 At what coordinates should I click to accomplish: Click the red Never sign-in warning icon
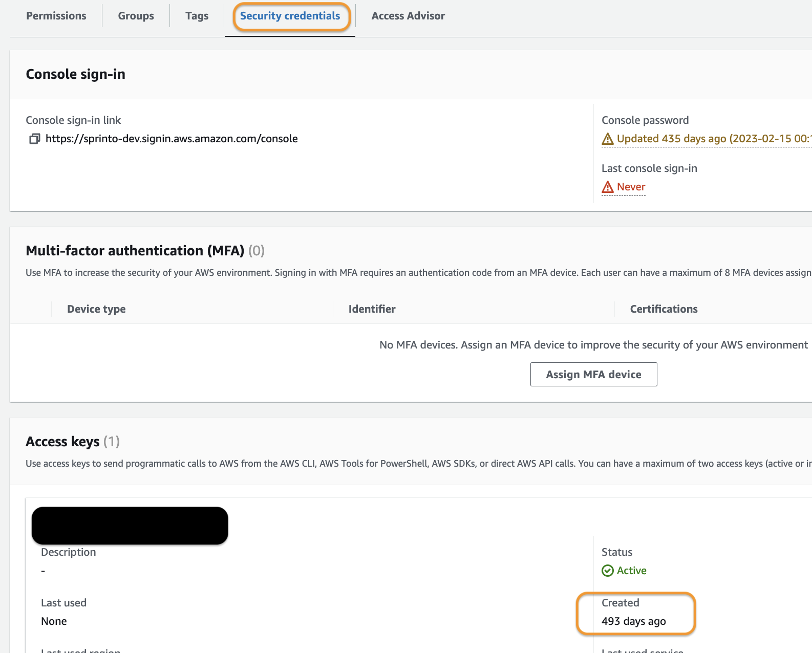pos(608,187)
